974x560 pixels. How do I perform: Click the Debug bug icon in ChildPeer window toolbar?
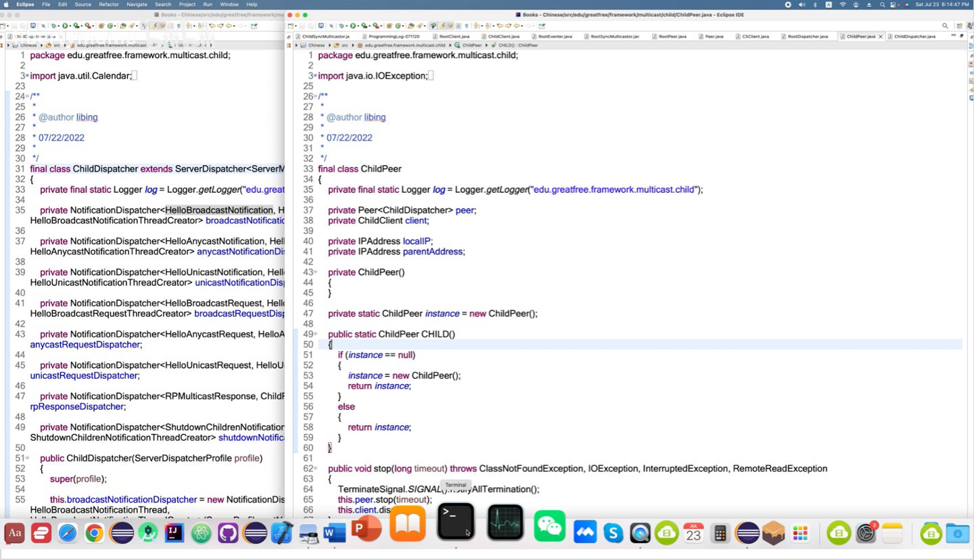[342, 26]
